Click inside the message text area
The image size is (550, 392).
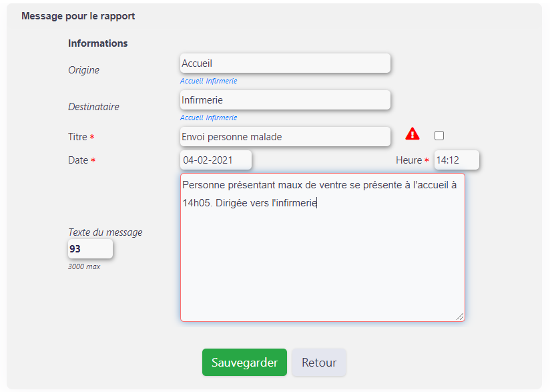[x=322, y=247]
